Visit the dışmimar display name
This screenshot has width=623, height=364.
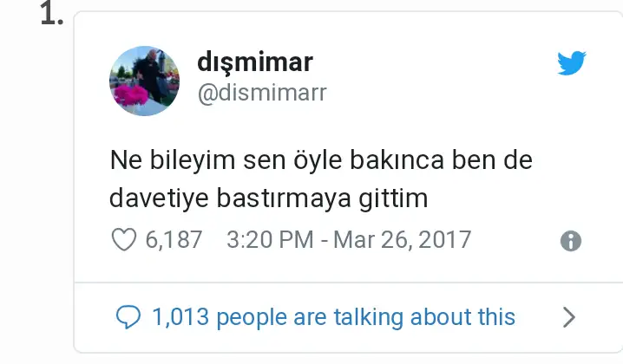pyautogui.click(x=255, y=62)
